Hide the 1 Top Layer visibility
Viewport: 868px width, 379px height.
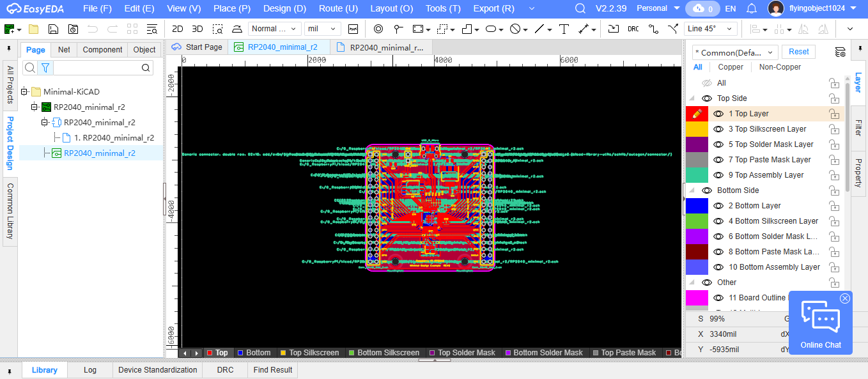coord(718,114)
